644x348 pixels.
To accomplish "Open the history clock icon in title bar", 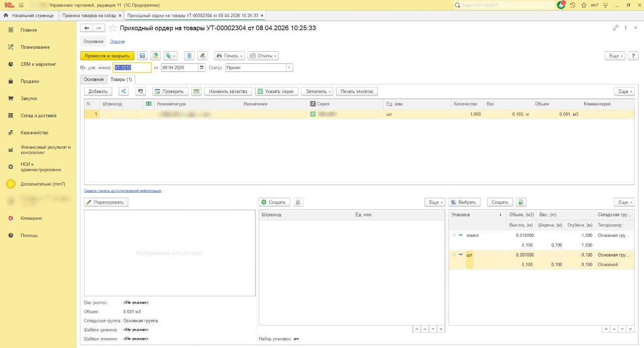I will coord(573,5).
